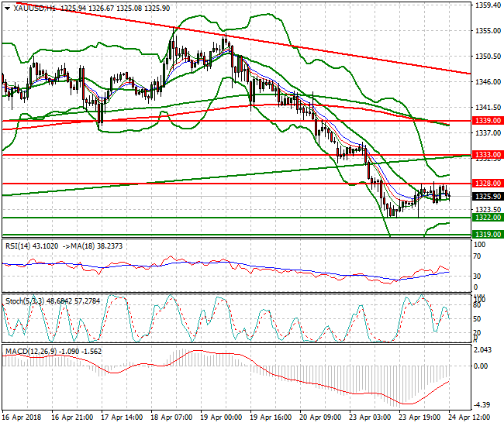Screen dimensions: 504x426
Task: Click the Stochastic 50 scale value
Action: [x=478, y=319]
